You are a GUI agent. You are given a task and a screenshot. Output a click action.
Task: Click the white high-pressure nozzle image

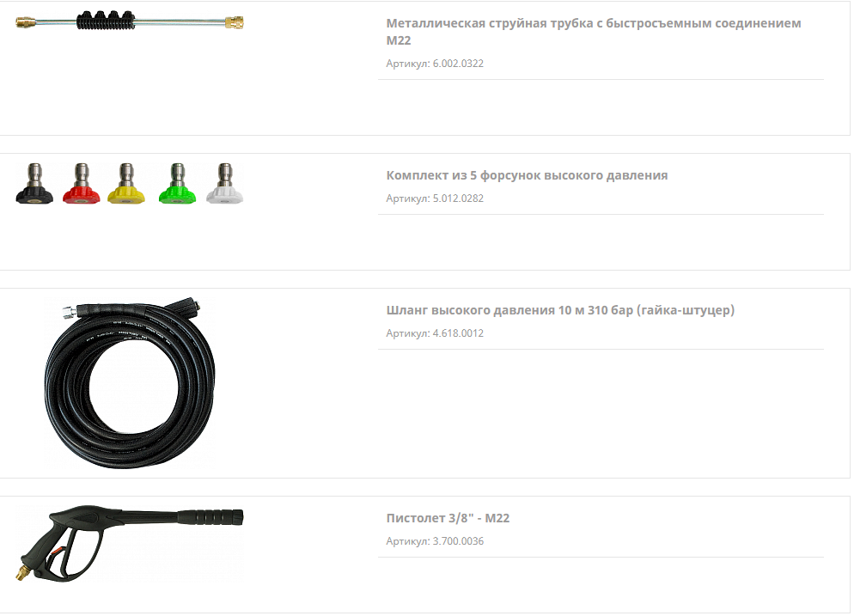tap(224, 184)
